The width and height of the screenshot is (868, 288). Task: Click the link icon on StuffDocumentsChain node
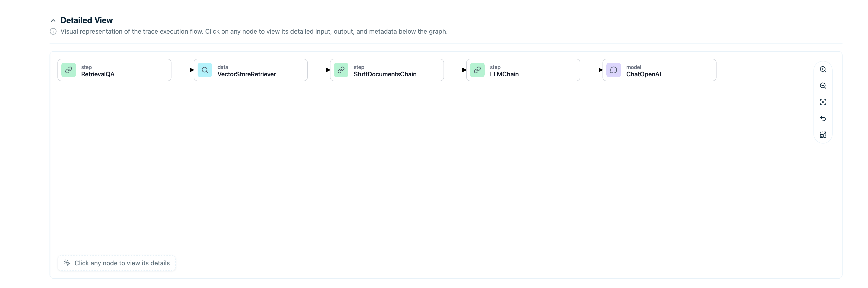pyautogui.click(x=341, y=70)
